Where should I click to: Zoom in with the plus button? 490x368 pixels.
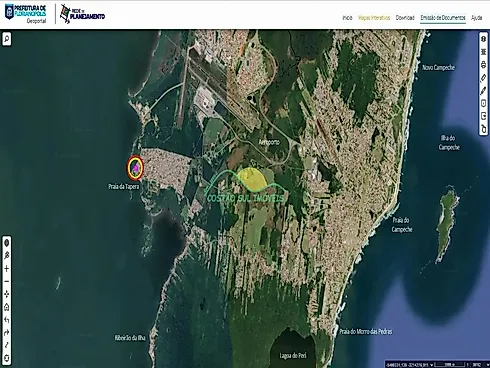6,269
